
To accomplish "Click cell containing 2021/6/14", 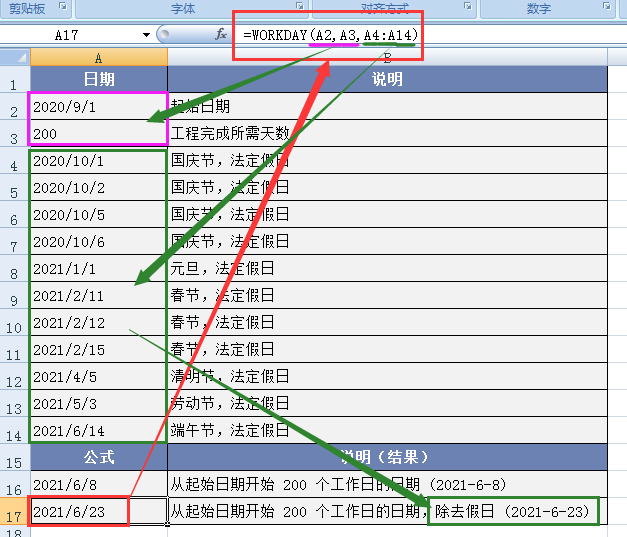I will click(99, 430).
